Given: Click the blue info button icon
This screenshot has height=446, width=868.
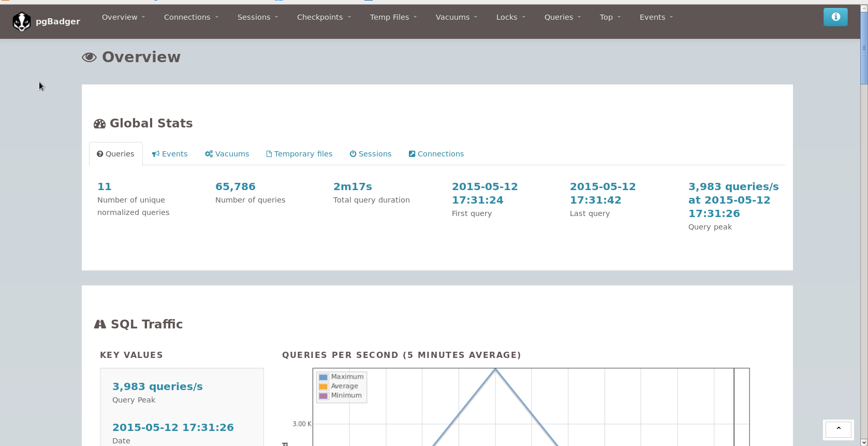Looking at the screenshot, I should coord(835,17).
